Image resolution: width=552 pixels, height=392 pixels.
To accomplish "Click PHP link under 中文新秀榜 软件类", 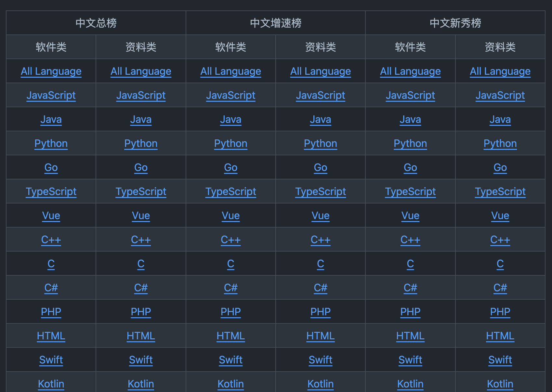I will click(x=410, y=312).
